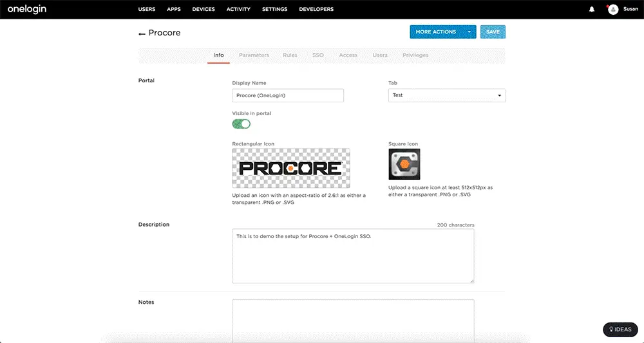Click the user avatar icon
The width and height of the screenshot is (644, 343).
(613, 10)
